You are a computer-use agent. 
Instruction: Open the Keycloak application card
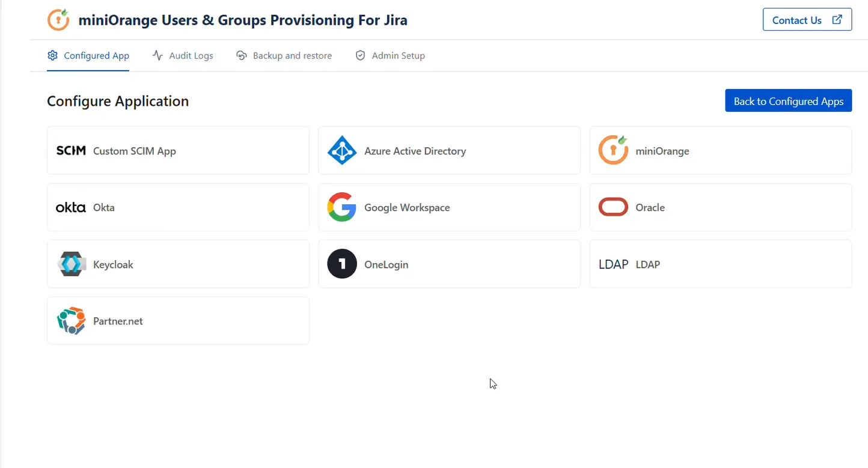pyautogui.click(x=178, y=264)
